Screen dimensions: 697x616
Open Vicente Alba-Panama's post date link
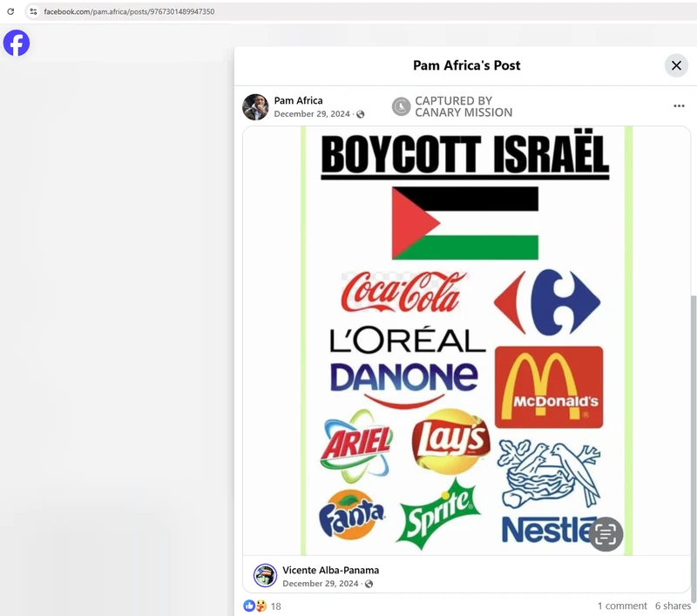[320, 583]
